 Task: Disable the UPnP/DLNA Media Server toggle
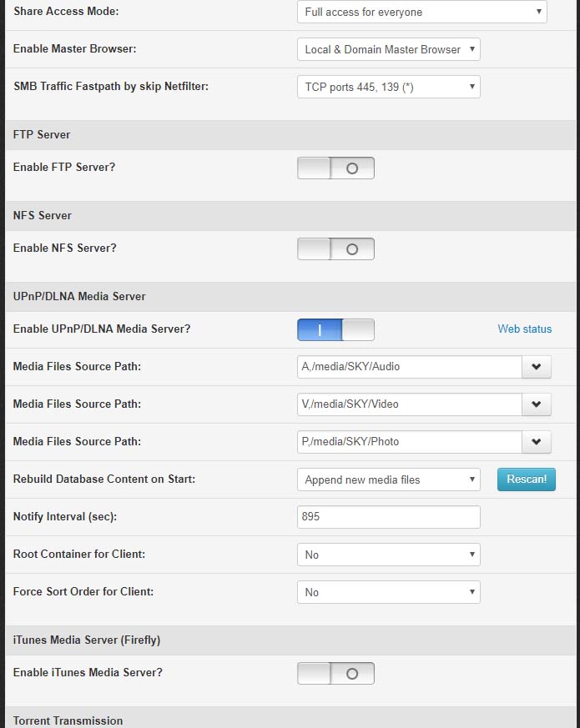coord(335,329)
